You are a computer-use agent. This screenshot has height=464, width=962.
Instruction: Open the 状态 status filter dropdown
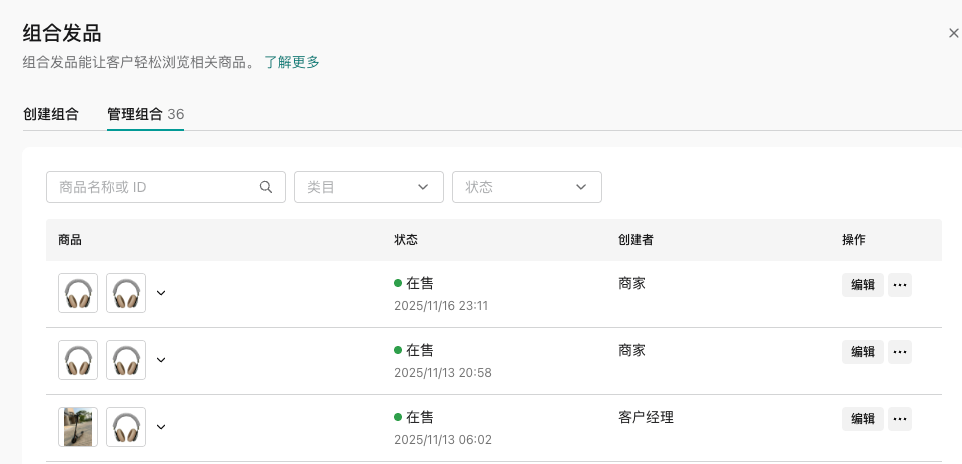pyautogui.click(x=526, y=187)
